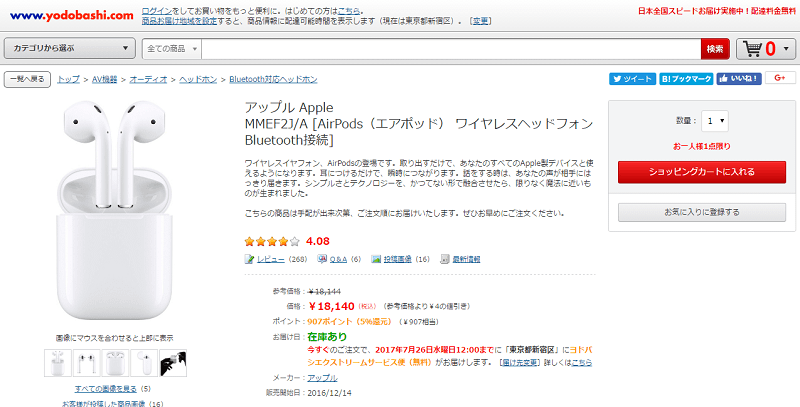Screen dimensions: 800x407
Task: Open the ヘッドホン breadcrumb link
Action: coord(198,80)
